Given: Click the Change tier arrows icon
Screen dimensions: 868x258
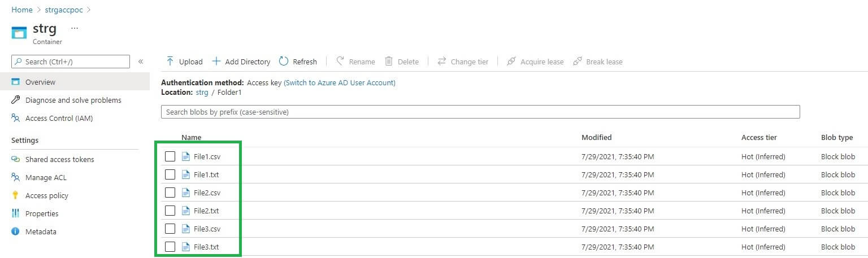Looking at the screenshot, I should tap(442, 62).
